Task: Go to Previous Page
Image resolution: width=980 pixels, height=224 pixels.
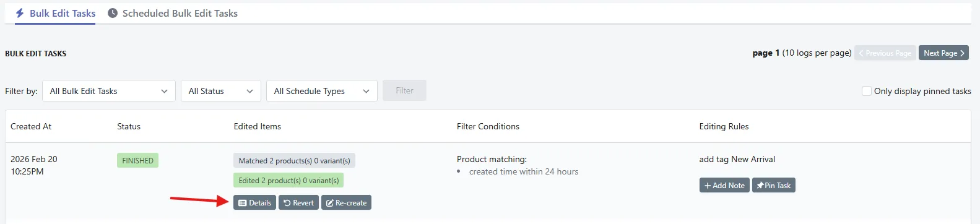Action: 885,53
